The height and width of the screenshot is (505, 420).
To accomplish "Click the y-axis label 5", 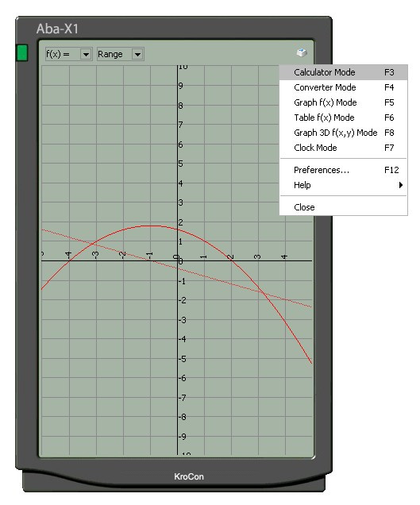I will (181, 164).
